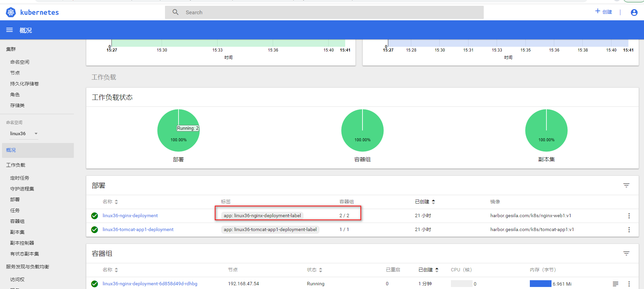Click 1 / 1 pods count cell
Screen dimensions: 644x289
click(344, 229)
